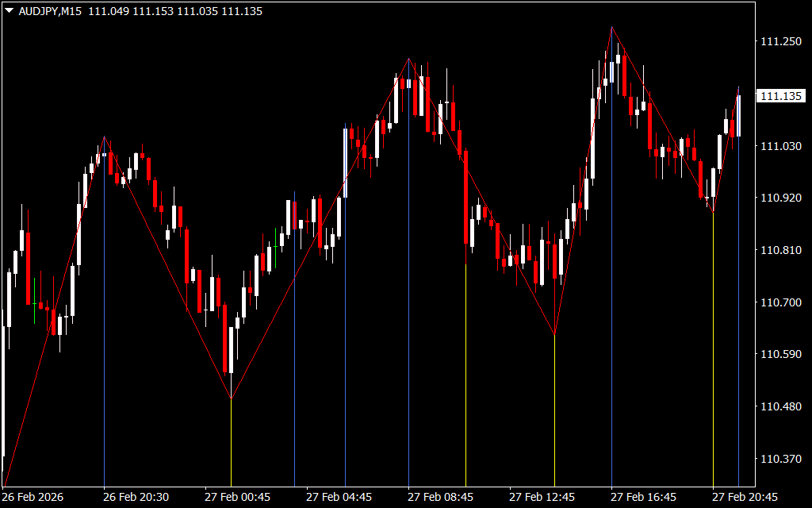Click the 111.030 price scale label
The height and width of the screenshot is (508, 812).
(x=780, y=146)
